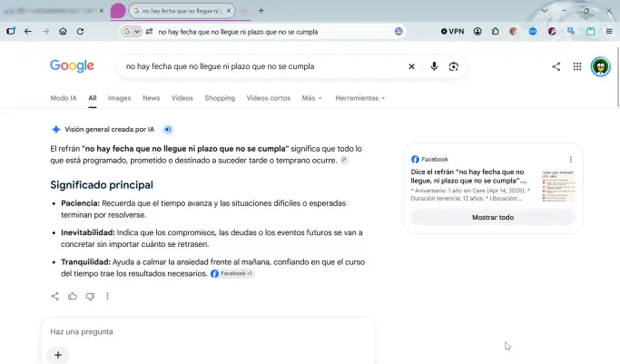Search by image with camera lens icon

coord(454,66)
